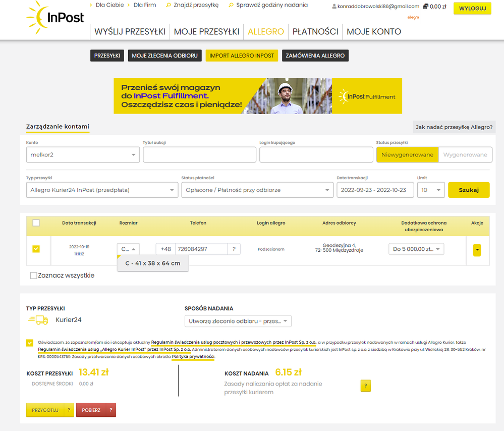
Task: Select the Niewygenerowane status toggle
Action: tap(407, 155)
